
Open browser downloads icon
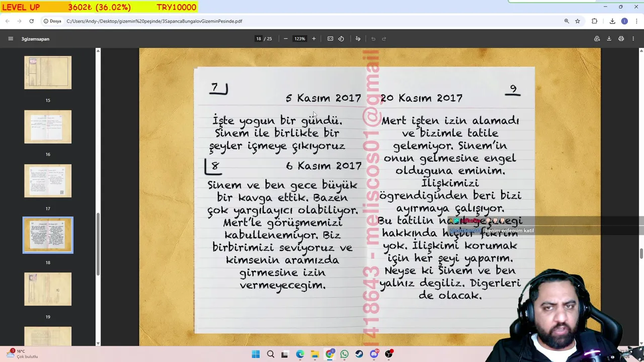[x=612, y=21]
